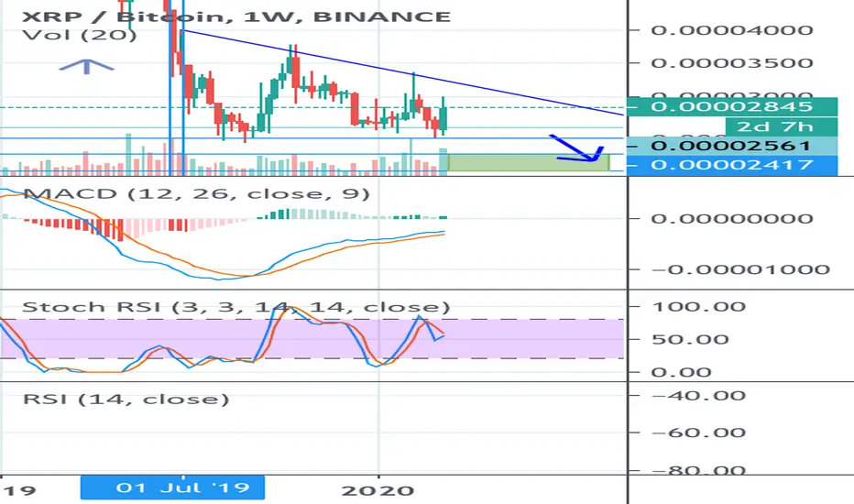Screen dimensions: 854x504
Task: Click the 0.00003500 price axis label
Action: (732, 63)
